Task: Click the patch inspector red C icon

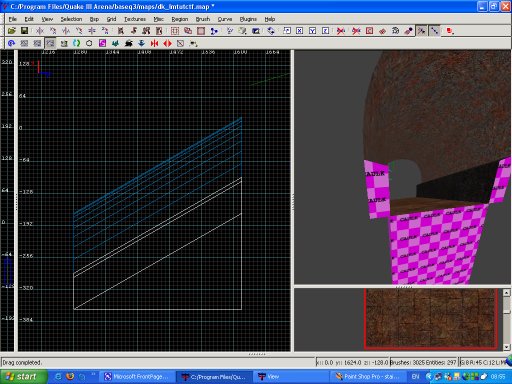Action: coord(369,31)
